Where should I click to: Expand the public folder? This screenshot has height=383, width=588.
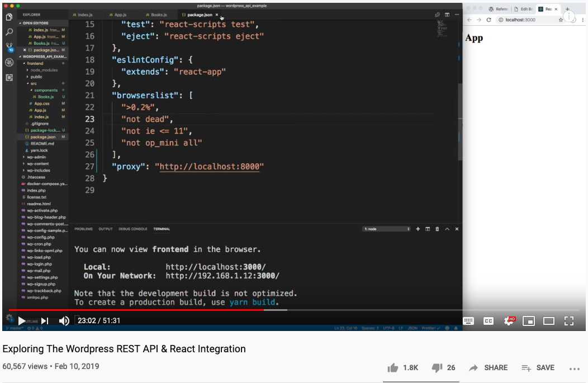36,77
